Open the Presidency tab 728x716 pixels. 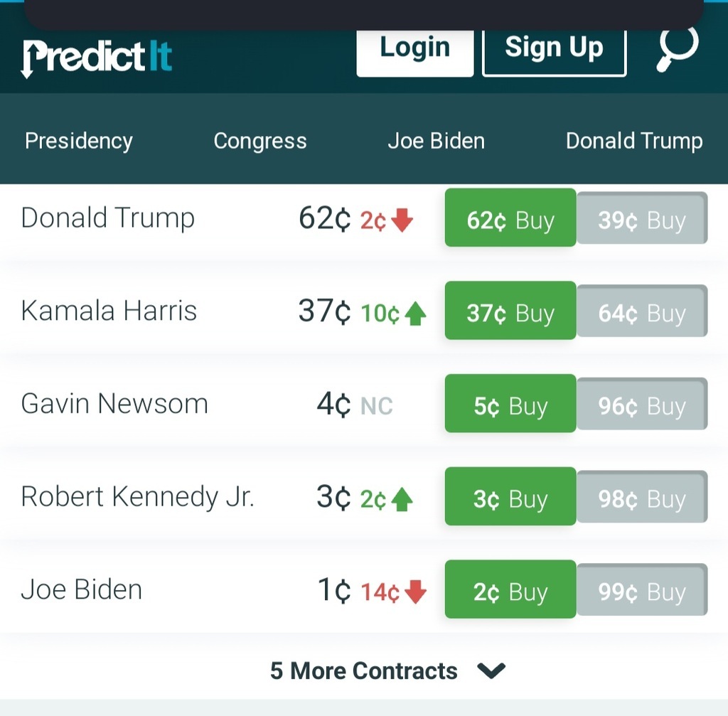pos(79,141)
